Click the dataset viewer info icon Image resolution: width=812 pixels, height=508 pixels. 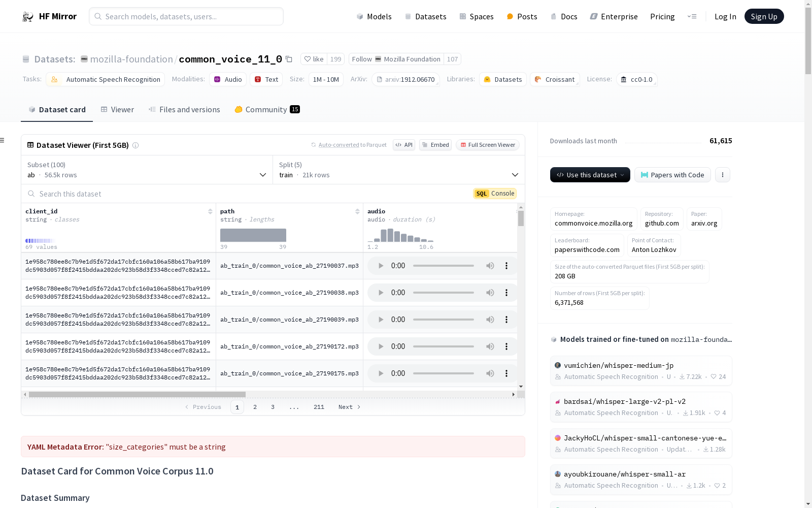(x=136, y=145)
